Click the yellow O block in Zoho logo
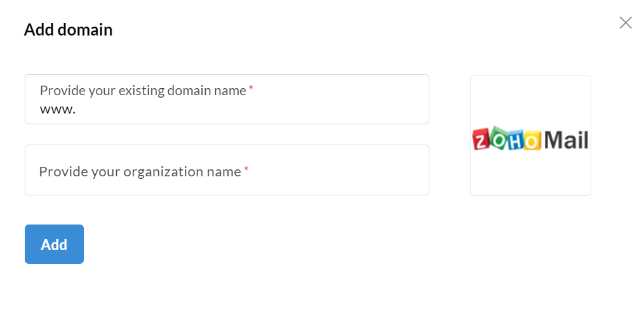The image size is (644, 326). coord(532,140)
